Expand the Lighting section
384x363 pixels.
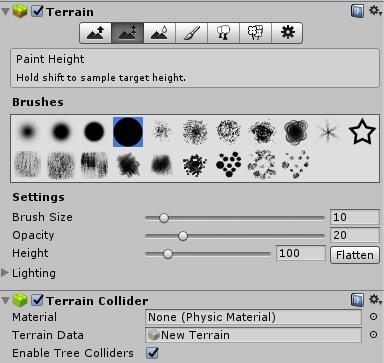click(x=5, y=273)
